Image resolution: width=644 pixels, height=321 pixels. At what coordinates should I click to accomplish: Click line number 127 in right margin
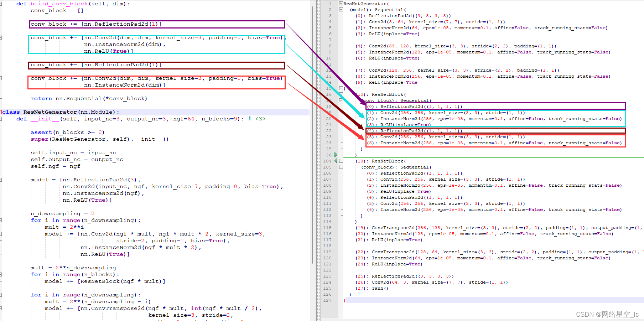click(x=327, y=300)
